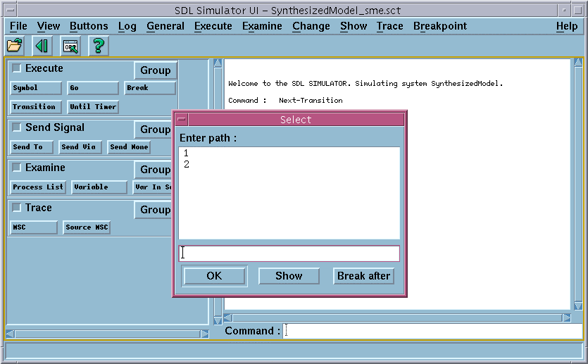Screen dimensions: 588x364
Task: Open the Buttons menu
Action: [89, 26]
